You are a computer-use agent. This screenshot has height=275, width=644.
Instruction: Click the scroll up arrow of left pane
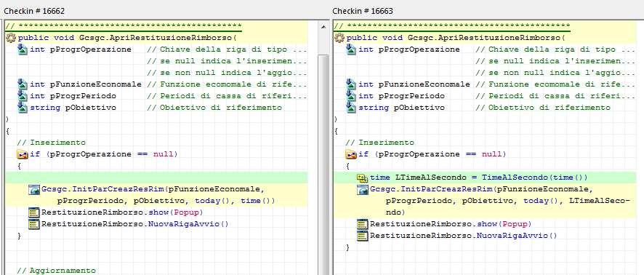tap(323, 27)
